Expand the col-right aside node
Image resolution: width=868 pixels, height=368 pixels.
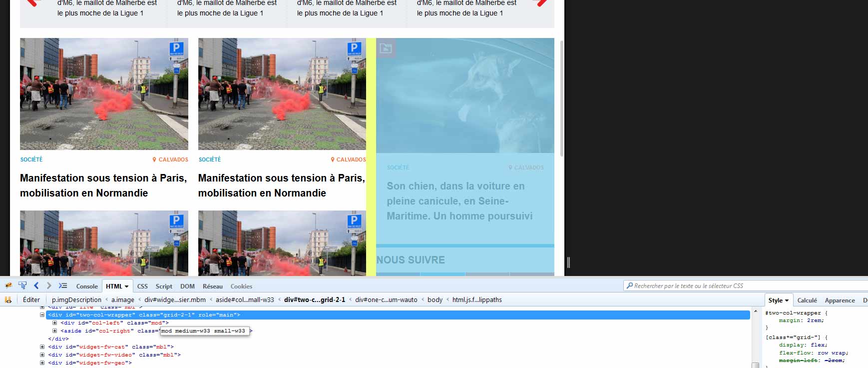pos(55,331)
